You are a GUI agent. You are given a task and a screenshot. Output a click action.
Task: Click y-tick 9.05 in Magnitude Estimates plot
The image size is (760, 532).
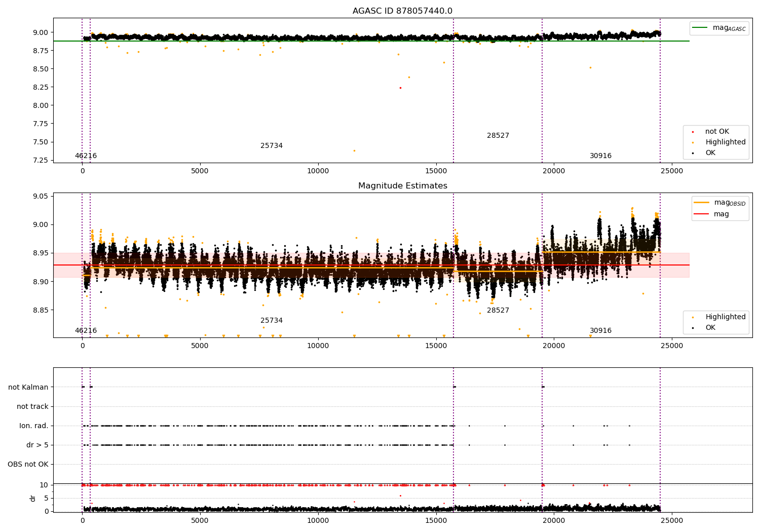(41, 197)
